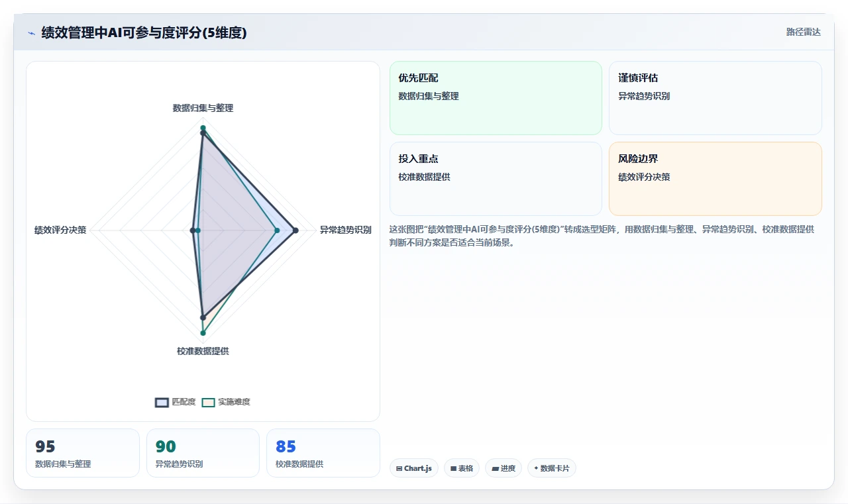The height and width of the screenshot is (504, 848).
Task: Click the teal number 90
Action: tap(166, 446)
